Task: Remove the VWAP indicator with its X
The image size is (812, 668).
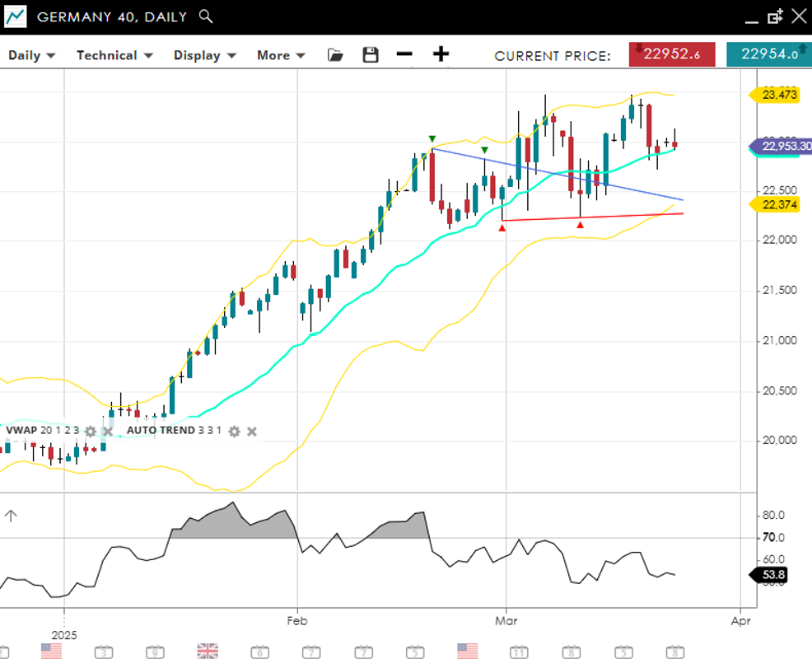Action: (107, 431)
